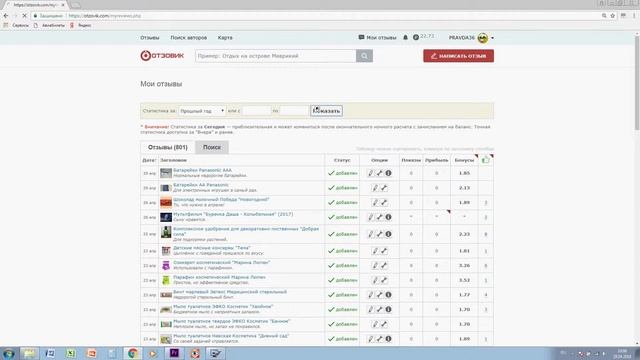Click the search magnifier button

[364, 56]
